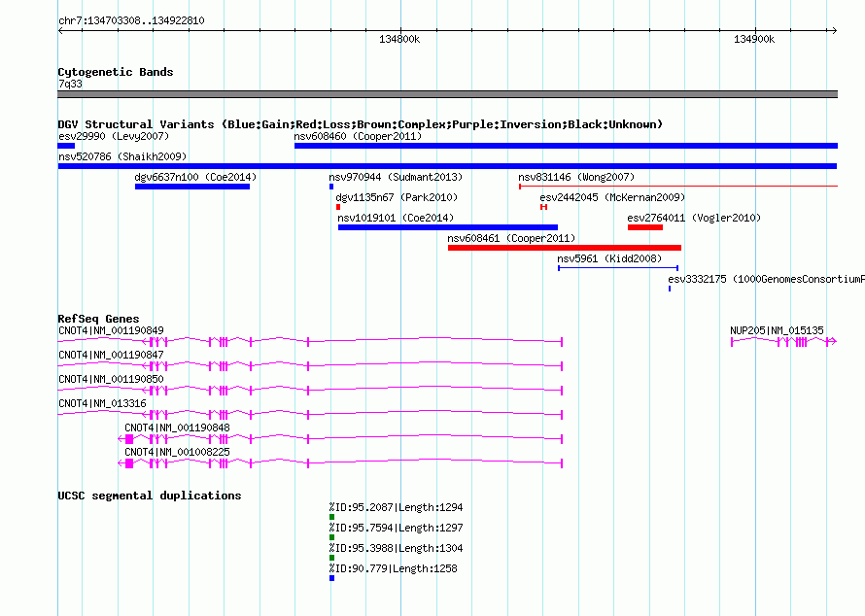Click the CNOT4|NM_001190849 transcript label
The image size is (865, 616).
pyautogui.click(x=111, y=331)
